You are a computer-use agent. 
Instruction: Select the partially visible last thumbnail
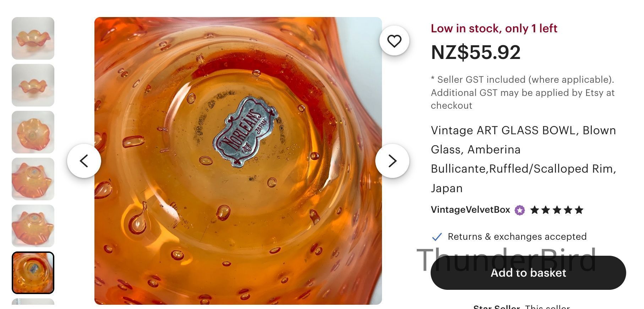(33, 302)
